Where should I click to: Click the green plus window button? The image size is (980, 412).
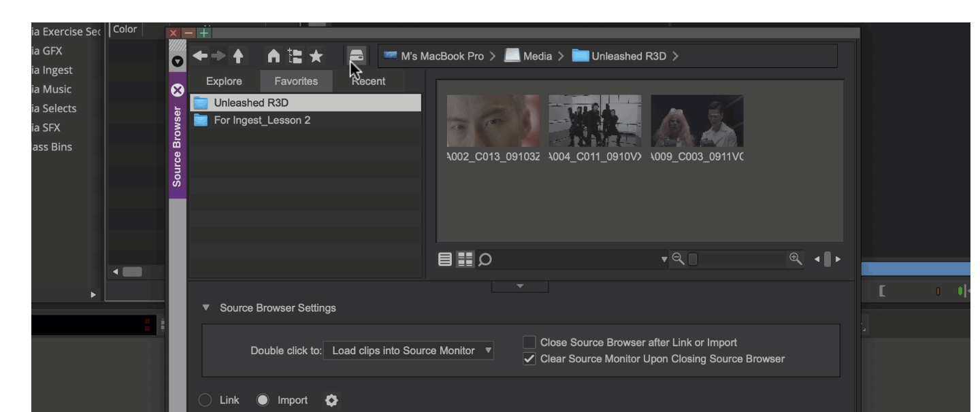(x=204, y=33)
